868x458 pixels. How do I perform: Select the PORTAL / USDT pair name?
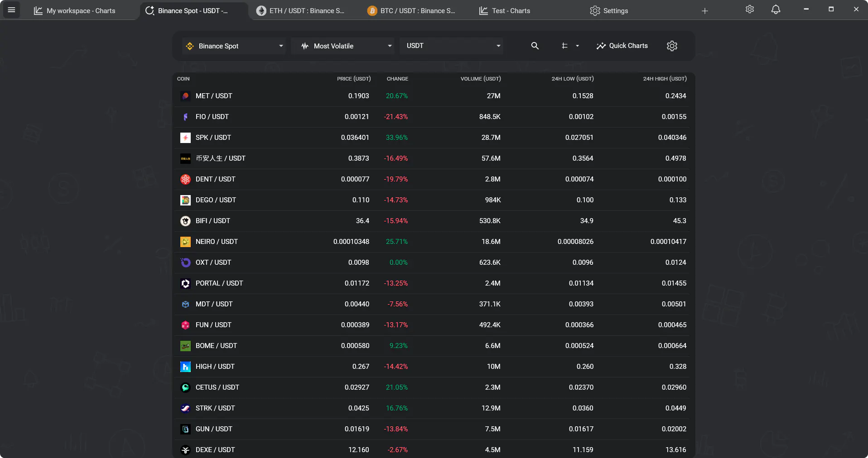(219, 283)
